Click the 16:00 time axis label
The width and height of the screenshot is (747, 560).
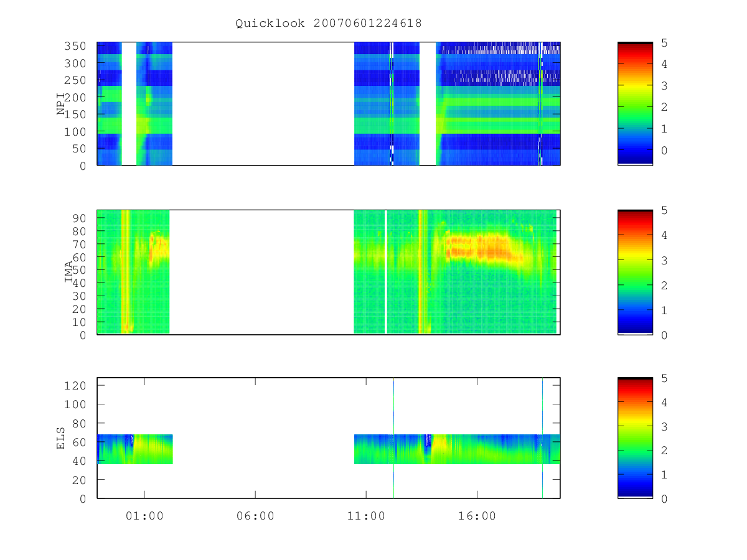point(477,516)
